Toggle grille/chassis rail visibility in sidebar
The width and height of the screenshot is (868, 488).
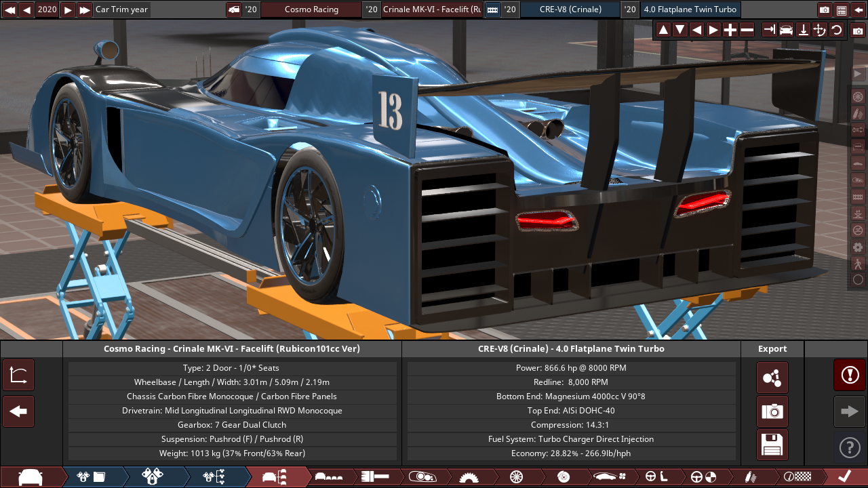point(858,197)
